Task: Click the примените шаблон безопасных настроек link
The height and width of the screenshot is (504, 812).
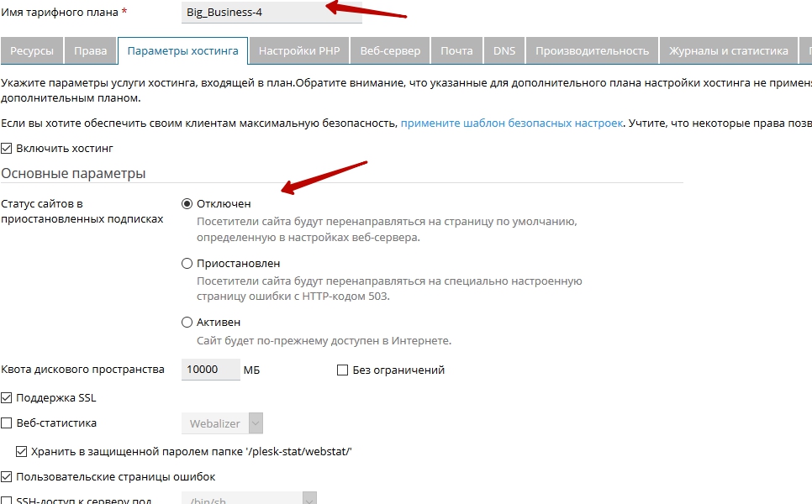Action: coord(511,123)
